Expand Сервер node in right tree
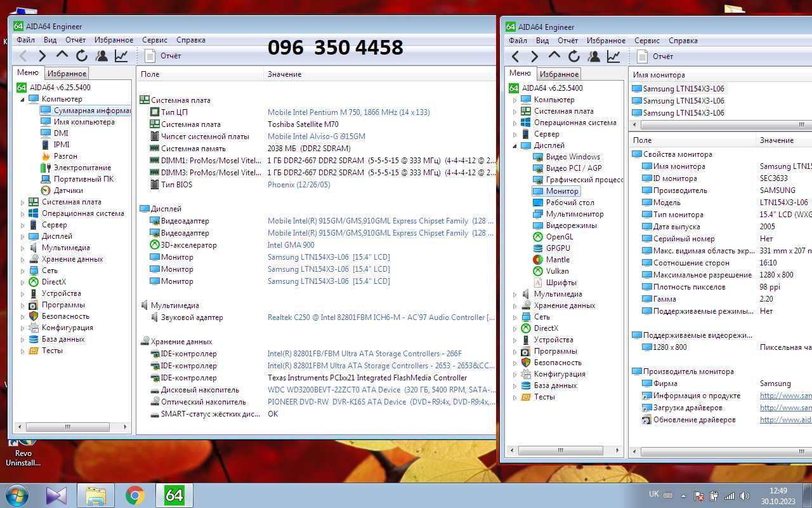The image size is (812, 508). (514, 134)
